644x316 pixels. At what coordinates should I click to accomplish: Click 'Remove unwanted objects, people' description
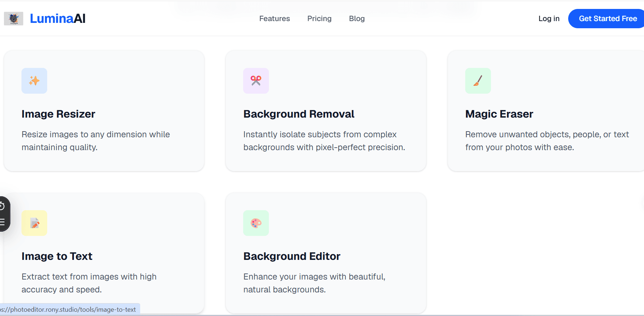(x=547, y=141)
